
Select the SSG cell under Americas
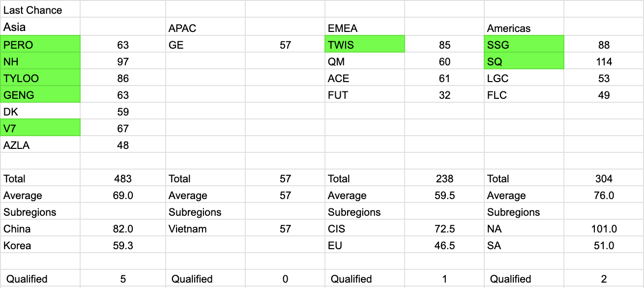(x=524, y=45)
